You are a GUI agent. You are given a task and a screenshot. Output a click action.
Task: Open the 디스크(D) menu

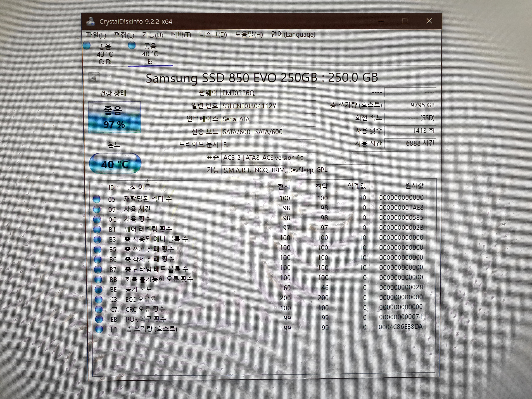[213, 35]
